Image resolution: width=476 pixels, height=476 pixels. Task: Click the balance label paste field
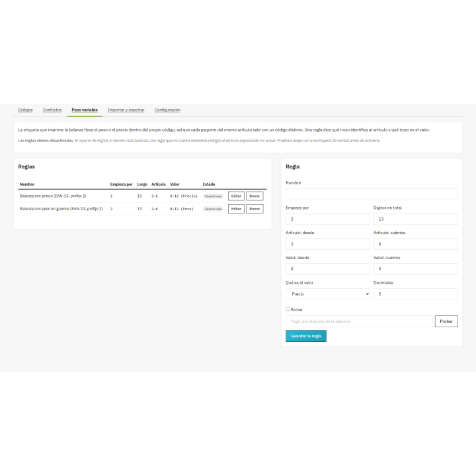tap(359, 321)
